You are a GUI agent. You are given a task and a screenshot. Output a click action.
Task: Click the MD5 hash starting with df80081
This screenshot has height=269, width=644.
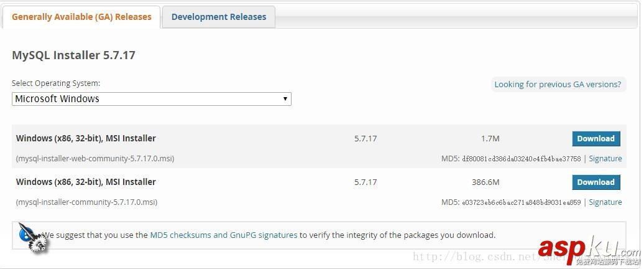click(x=521, y=159)
